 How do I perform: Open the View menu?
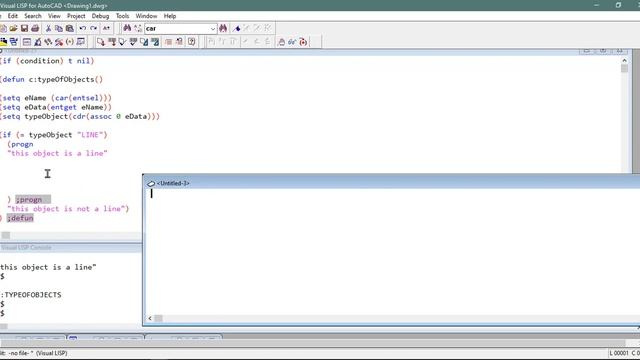pyautogui.click(x=54, y=16)
